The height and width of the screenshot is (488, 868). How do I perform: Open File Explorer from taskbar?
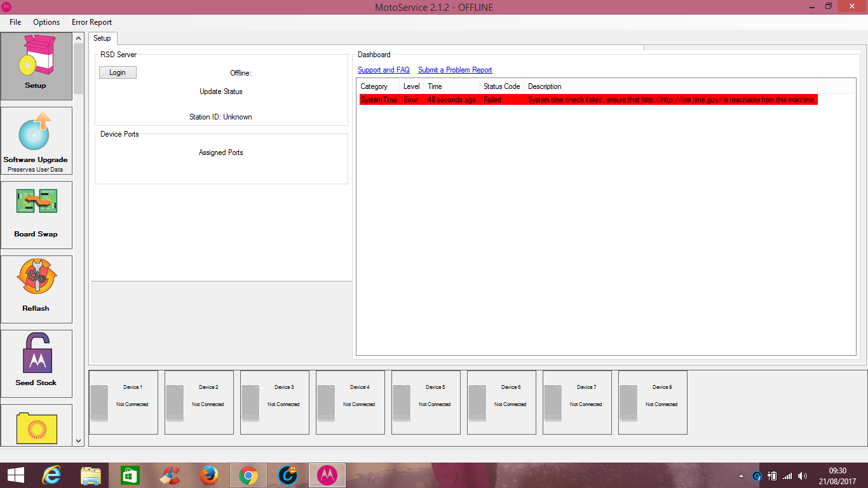coord(91,475)
